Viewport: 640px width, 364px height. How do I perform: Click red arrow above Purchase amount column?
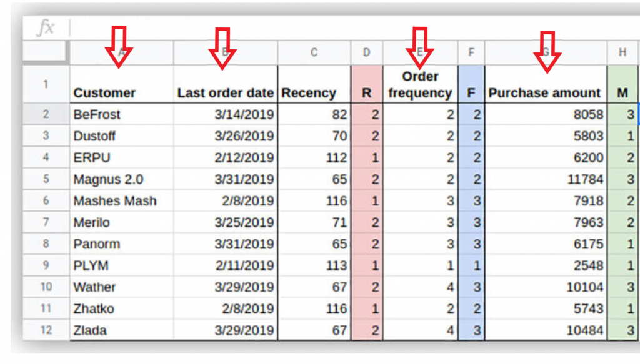pos(546,51)
